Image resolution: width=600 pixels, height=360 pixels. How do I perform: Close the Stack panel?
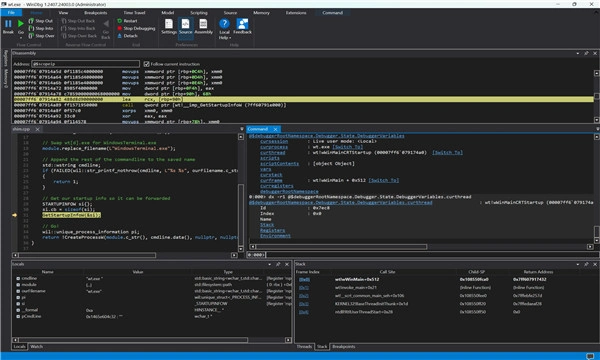coord(595,264)
